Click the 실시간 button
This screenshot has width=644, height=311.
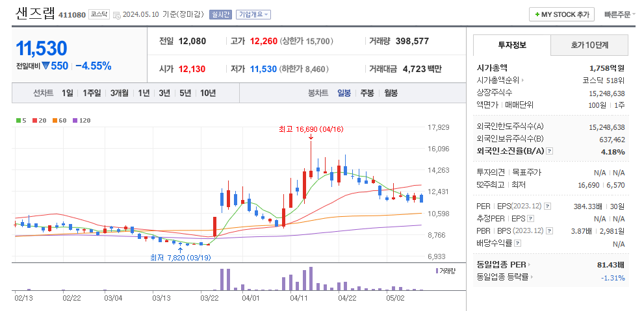coord(221,15)
